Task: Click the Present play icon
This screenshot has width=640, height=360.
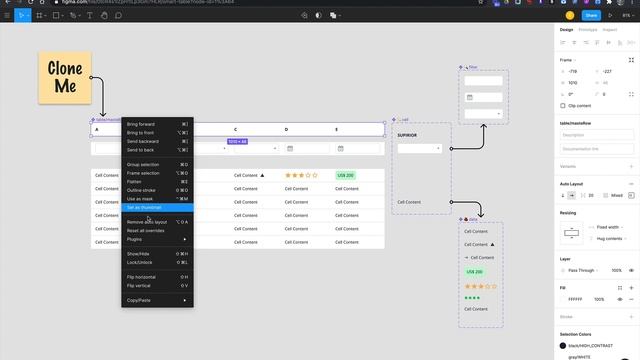Action: (x=610, y=16)
